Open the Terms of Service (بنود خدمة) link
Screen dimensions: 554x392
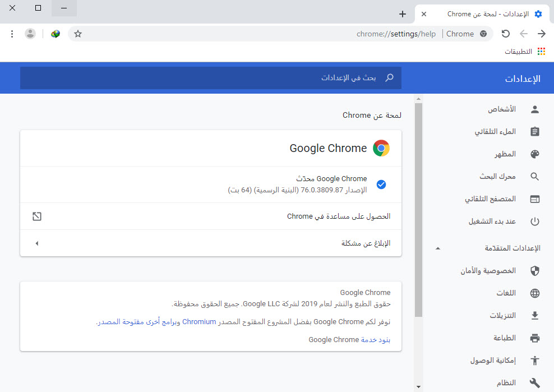[x=376, y=340]
